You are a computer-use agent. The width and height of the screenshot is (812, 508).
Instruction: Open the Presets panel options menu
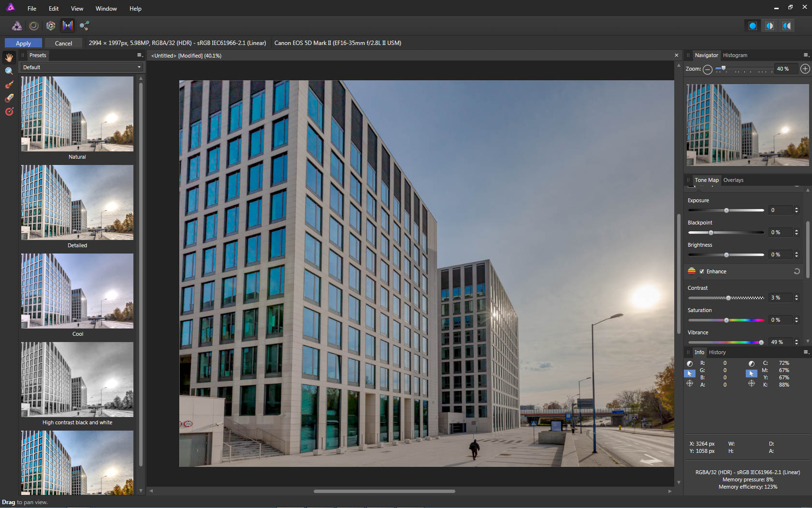tap(140, 55)
